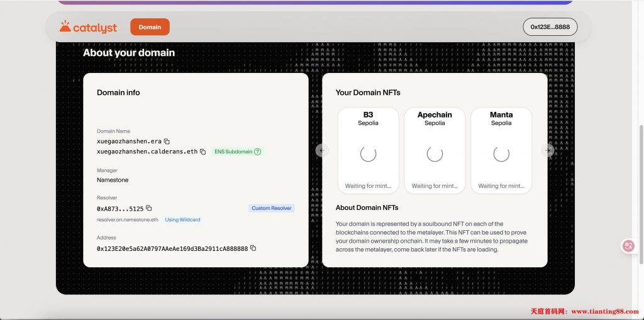Click the Custom Resolver badge
Viewport: 644px width, 320px height.
272,208
